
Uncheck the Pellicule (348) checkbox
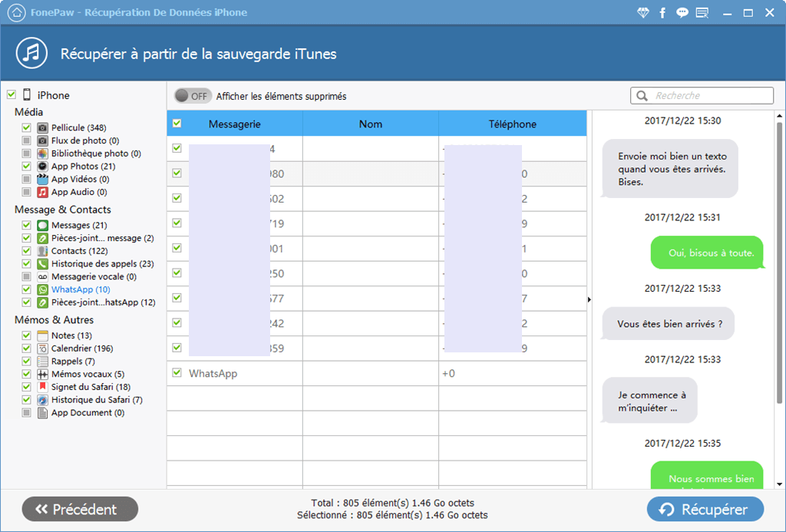point(27,127)
